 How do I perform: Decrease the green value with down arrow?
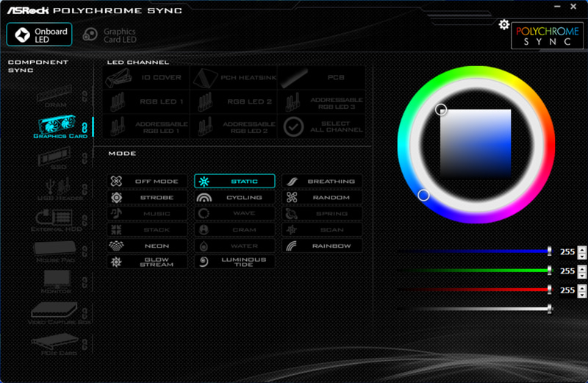pos(582,275)
